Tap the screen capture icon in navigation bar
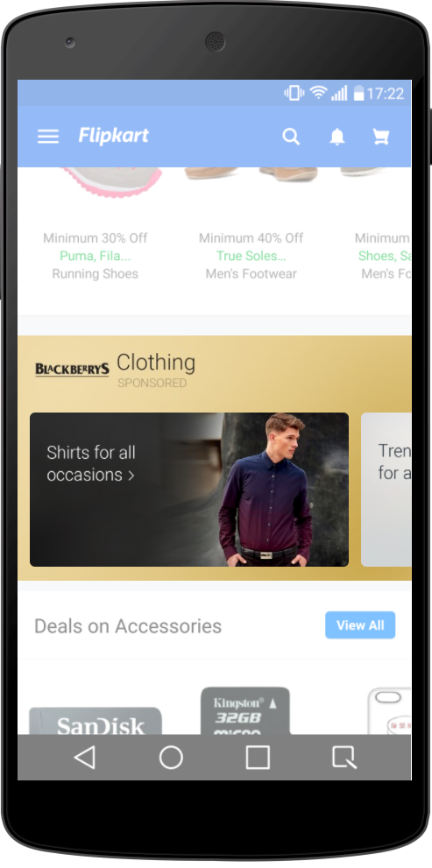432x868 pixels. pyautogui.click(x=344, y=757)
